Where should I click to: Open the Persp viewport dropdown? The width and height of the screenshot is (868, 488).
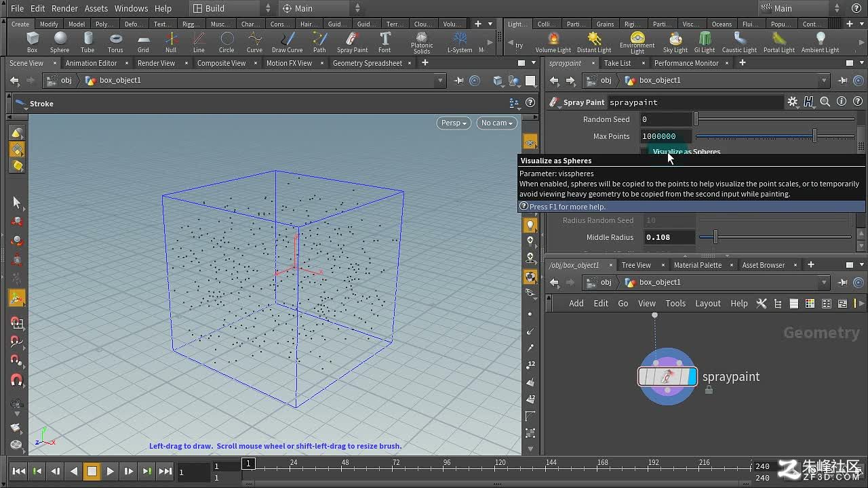454,123
